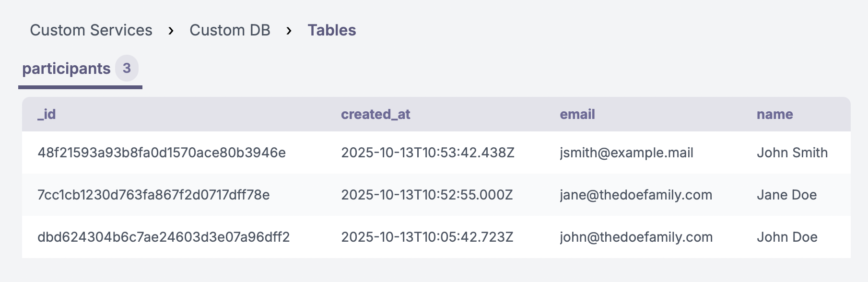The height and width of the screenshot is (282, 868).
Task: Click the Custom Services breadcrumb link
Action: pyautogui.click(x=91, y=30)
